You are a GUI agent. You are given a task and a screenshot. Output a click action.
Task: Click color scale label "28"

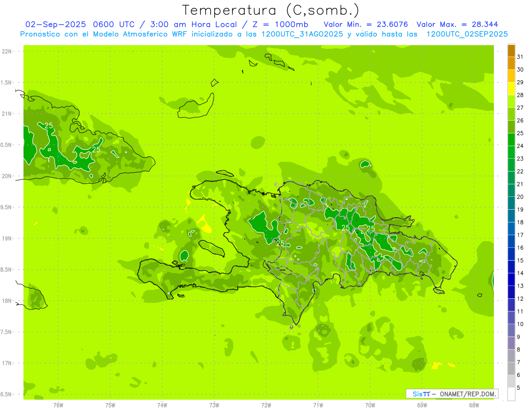[520, 95]
